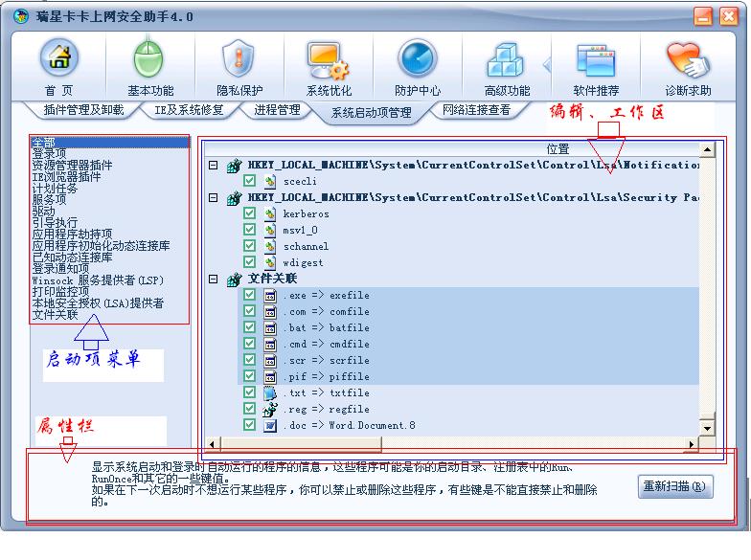Select 应用程序劫持项 category

(x=72, y=234)
